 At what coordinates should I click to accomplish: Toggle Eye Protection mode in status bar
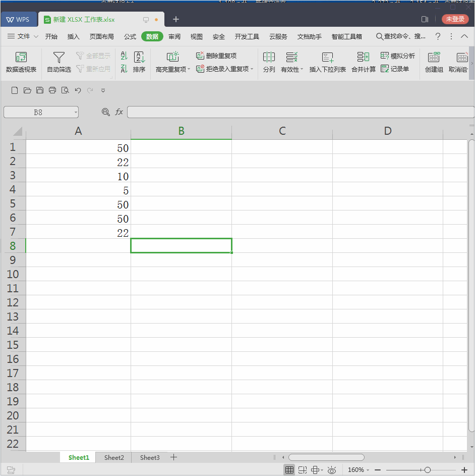332,470
